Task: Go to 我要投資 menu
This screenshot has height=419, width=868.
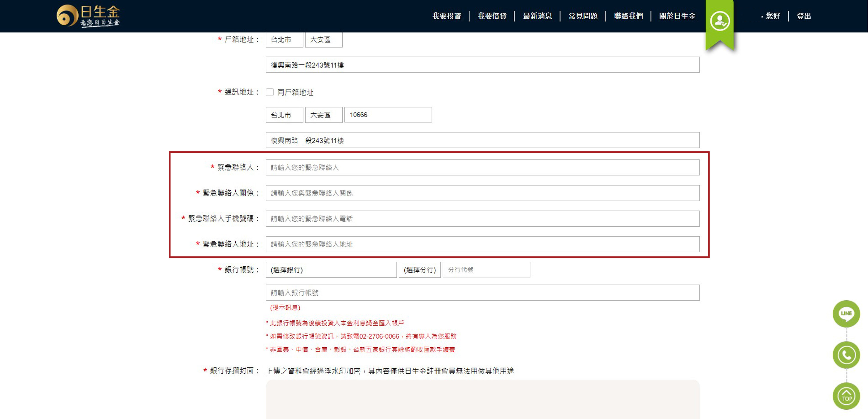Action: pos(446,16)
